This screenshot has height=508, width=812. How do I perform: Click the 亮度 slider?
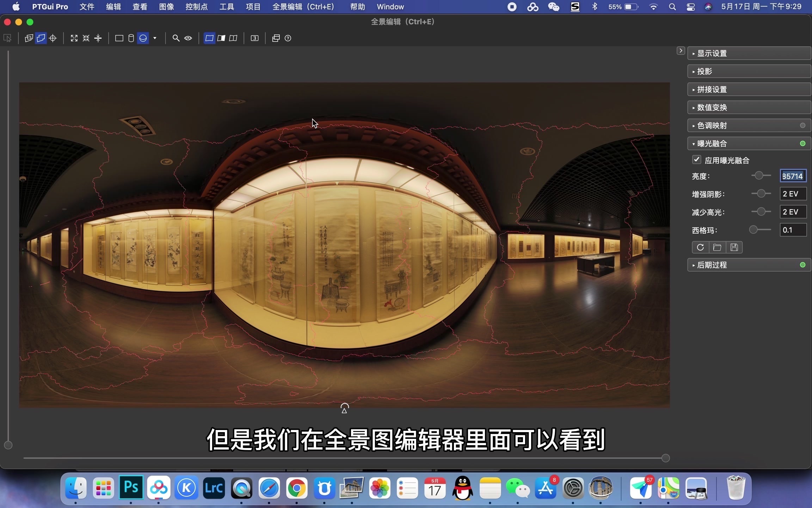click(x=761, y=175)
